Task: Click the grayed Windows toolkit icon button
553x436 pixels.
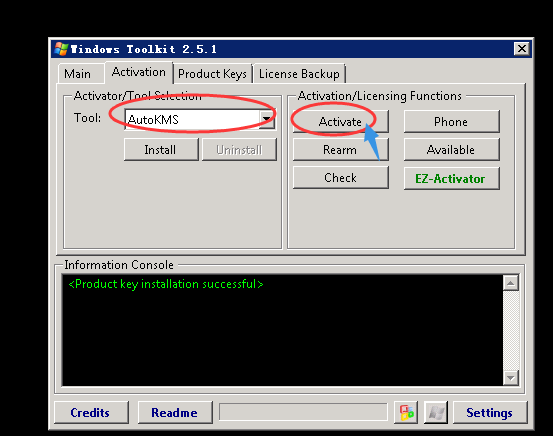Action: pyautogui.click(x=436, y=412)
